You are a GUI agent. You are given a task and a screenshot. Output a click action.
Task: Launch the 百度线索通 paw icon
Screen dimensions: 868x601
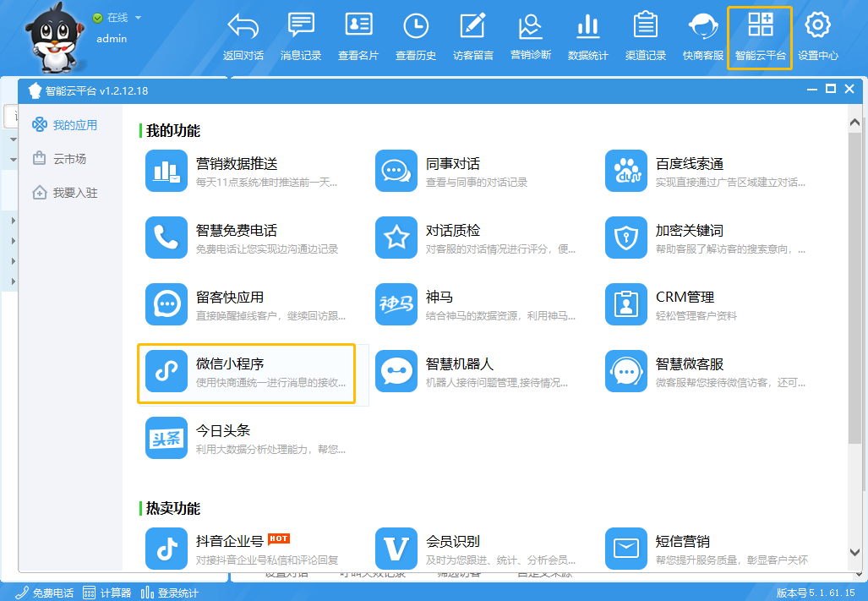tap(626, 171)
